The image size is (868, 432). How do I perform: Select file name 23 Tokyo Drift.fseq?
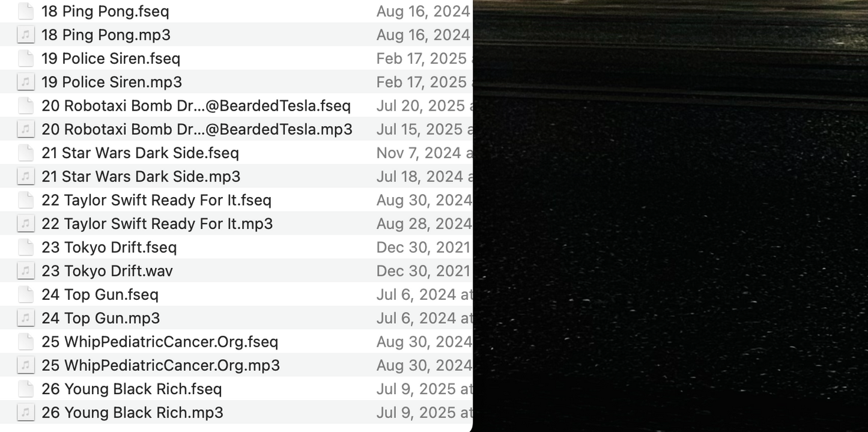[x=109, y=247]
